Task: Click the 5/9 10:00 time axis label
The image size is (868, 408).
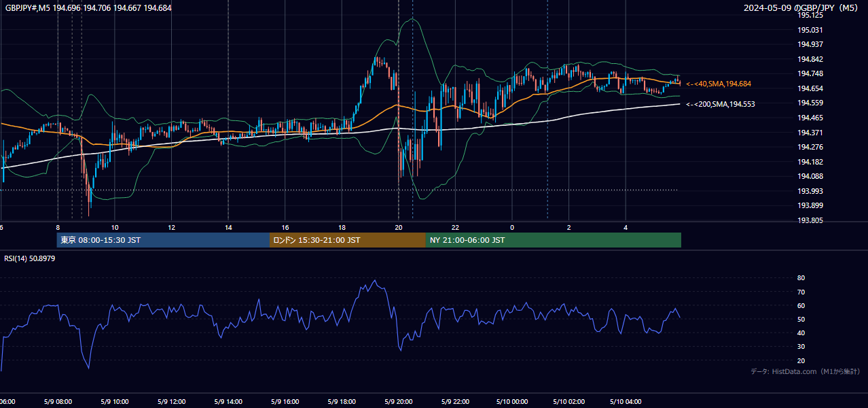Action: 115,402
